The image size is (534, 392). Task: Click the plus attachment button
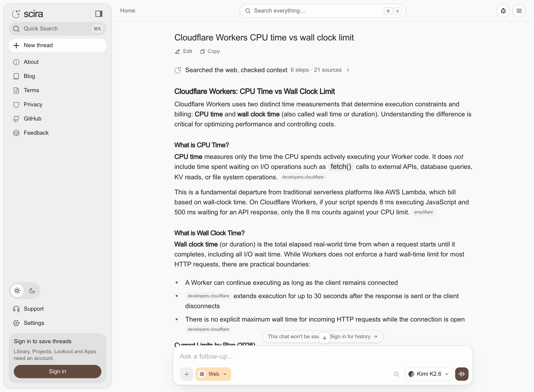tap(186, 374)
